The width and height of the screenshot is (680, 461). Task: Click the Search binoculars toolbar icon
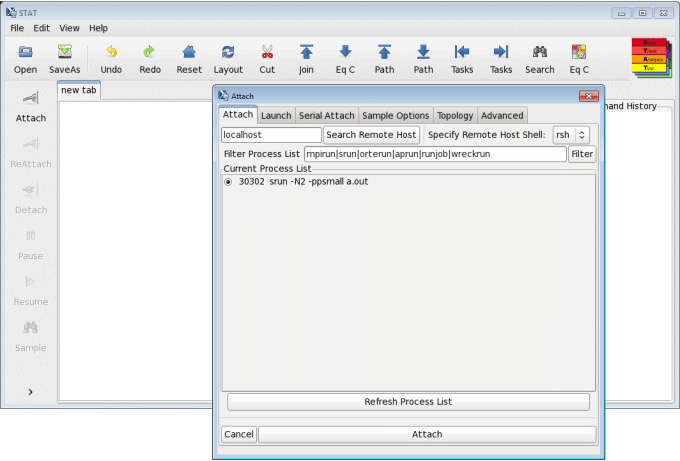coord(540,52)
